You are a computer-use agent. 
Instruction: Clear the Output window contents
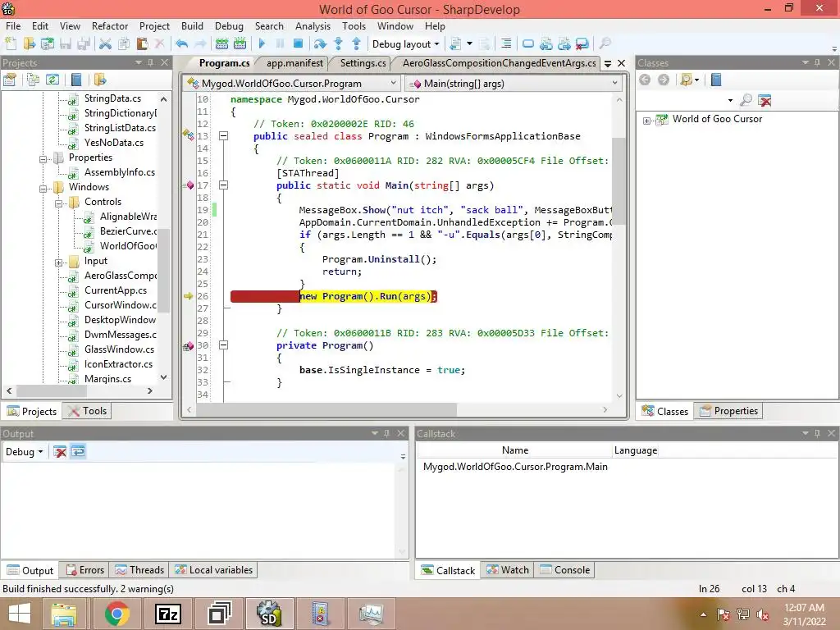60,452
